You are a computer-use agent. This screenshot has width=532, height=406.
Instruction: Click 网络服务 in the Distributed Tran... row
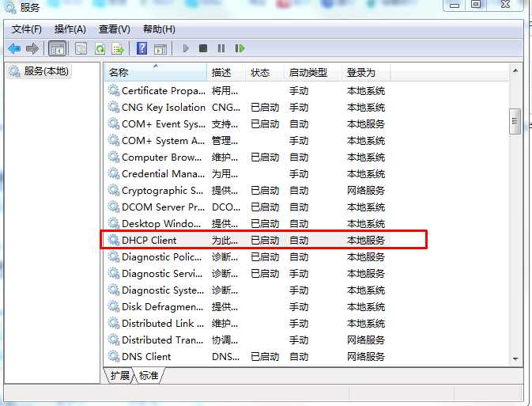pos(366,340)
